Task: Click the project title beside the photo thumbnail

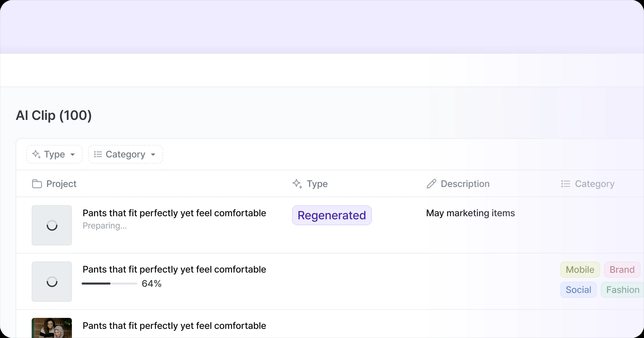Action: [x=174, y=326]
